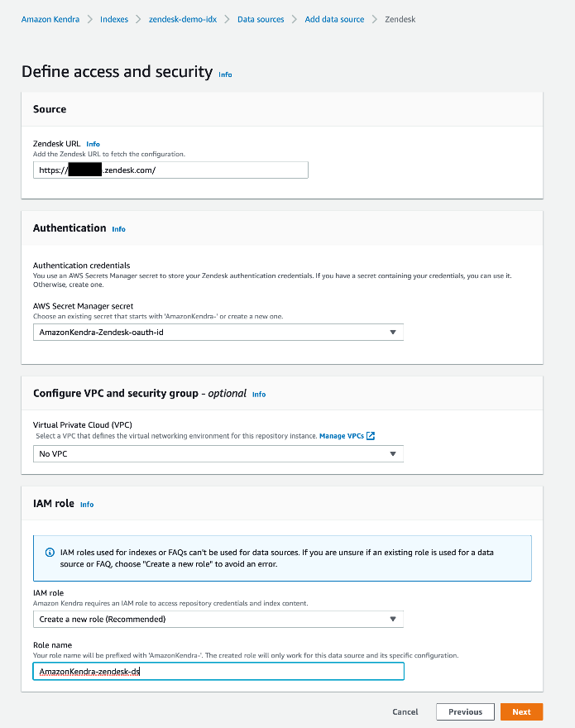Image resolution: width=575 pixels, height=728 pixels.
Task: Click the dropdown arrow of No VPC selector
Action: (x=393, y=453)
